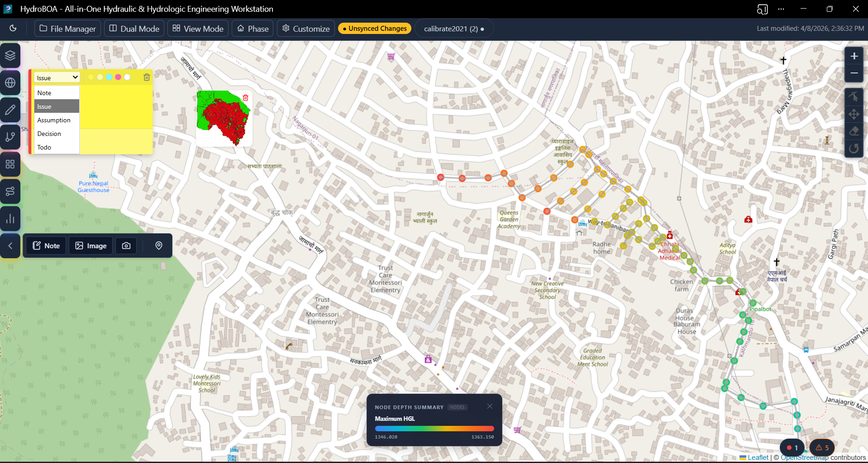Click the move arrows tool

[x=854, y=114]
